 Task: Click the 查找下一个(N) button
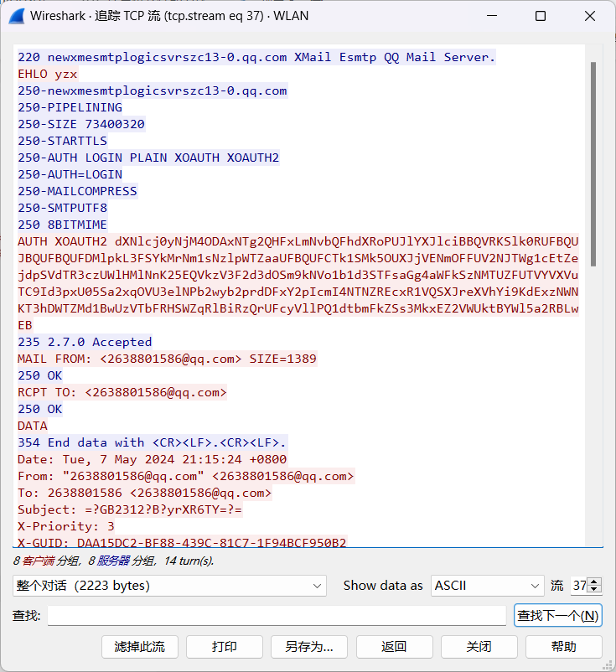click(557, 616)
